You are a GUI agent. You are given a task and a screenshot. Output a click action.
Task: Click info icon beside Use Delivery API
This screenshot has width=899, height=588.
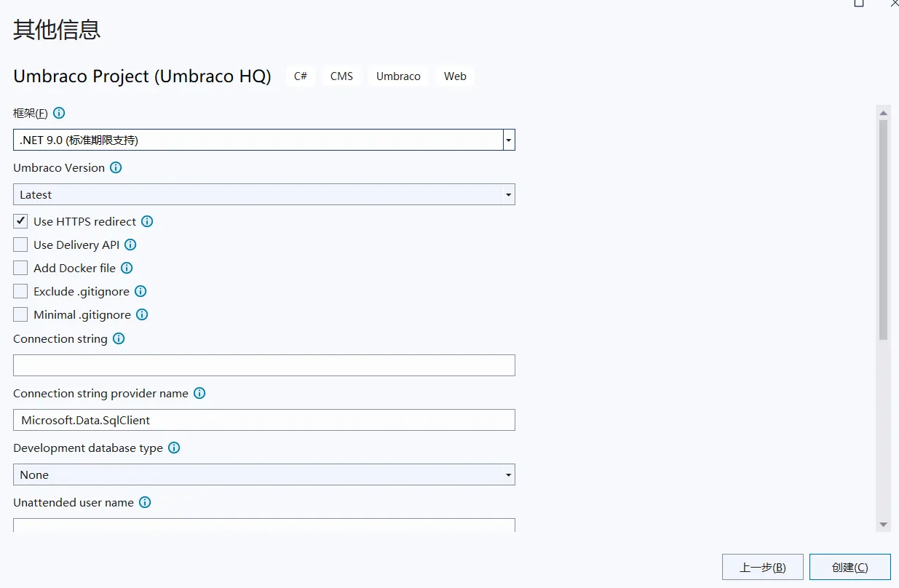tap(130, 245)
